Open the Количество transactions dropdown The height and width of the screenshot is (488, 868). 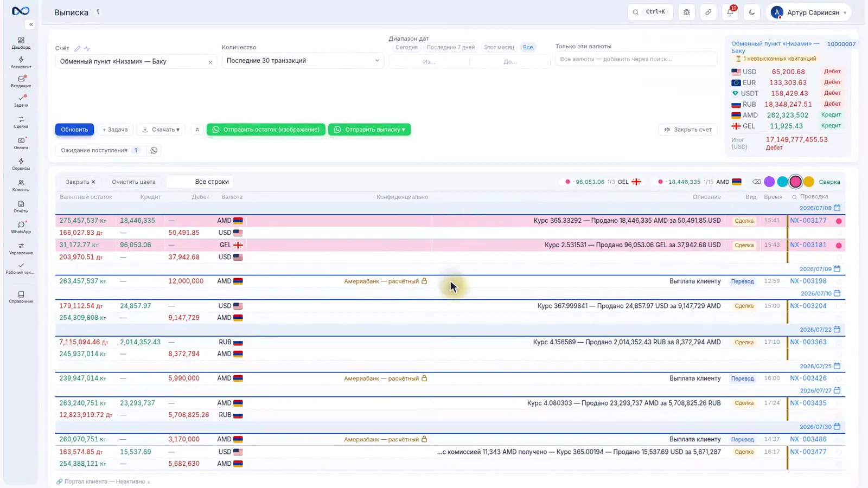(x=303, y=61)
